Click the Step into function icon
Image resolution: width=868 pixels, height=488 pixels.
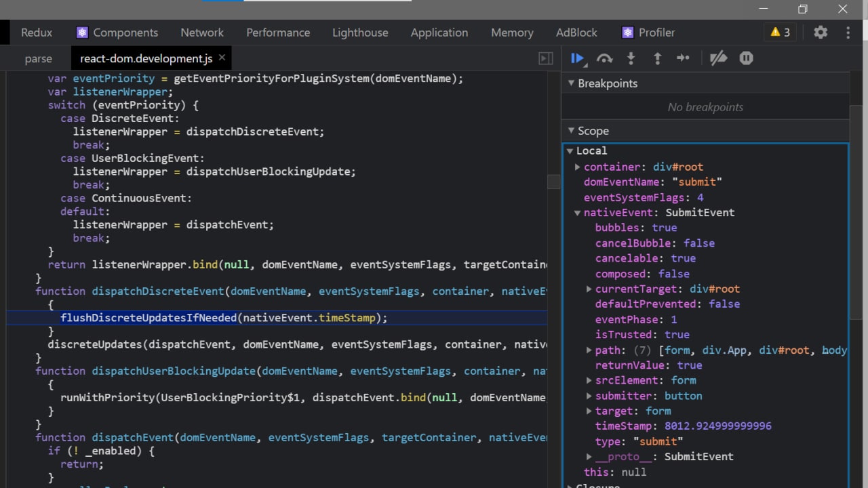coord(631,58)
